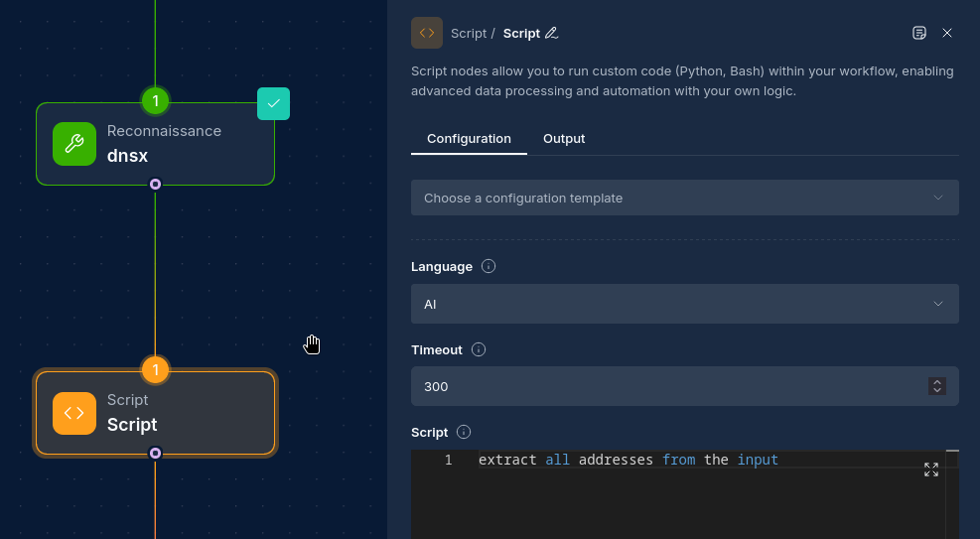Click the green wrench icon on dnsx node

pos(74,144)
